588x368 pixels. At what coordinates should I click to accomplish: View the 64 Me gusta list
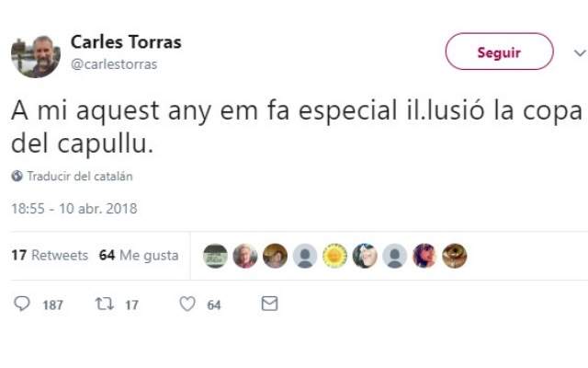coord(139,256)
